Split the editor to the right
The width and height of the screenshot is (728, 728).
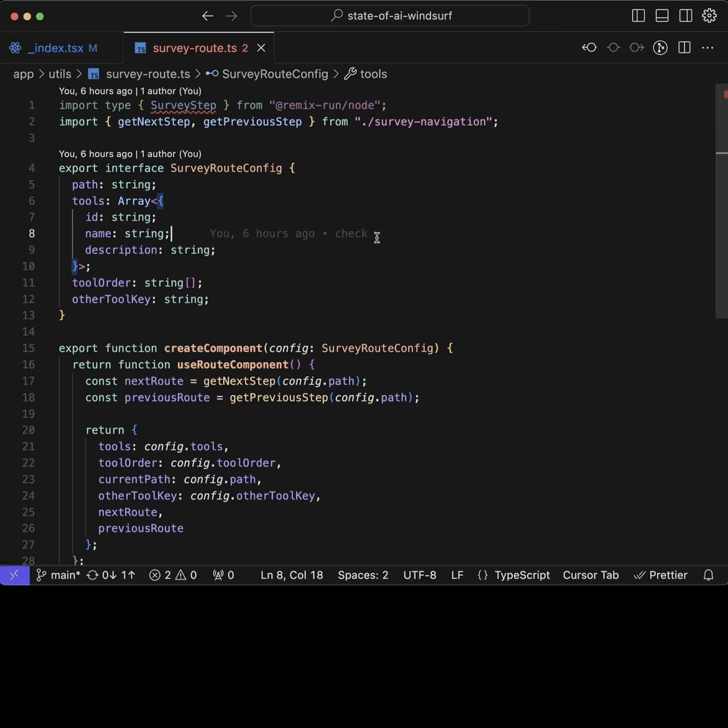pos(684,48)
